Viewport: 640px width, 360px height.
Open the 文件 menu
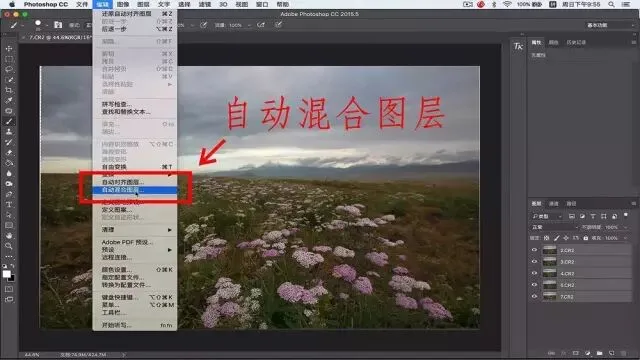click(x=82, y=4)
